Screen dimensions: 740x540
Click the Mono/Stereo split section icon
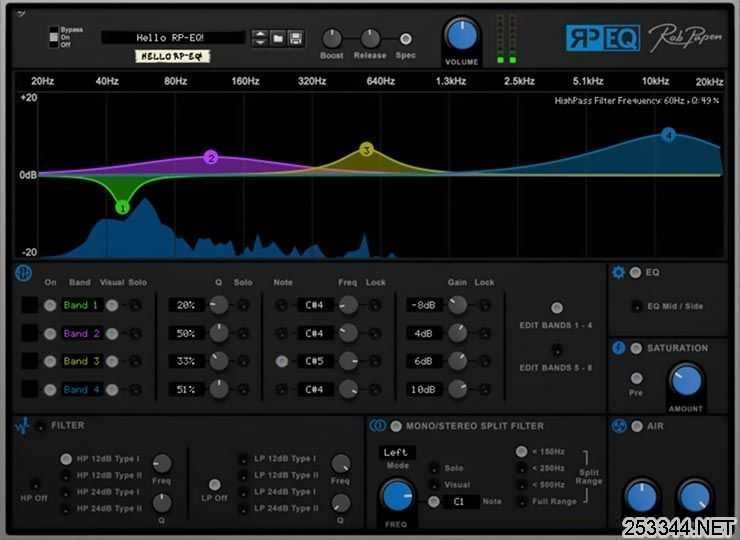tap(378, 426)
